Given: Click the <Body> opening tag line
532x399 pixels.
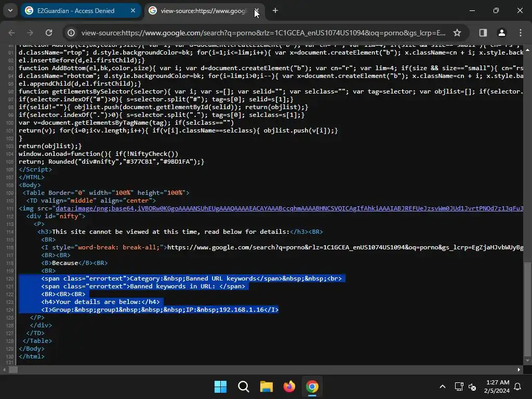Looking at the screenshot, I should point(30,185).
